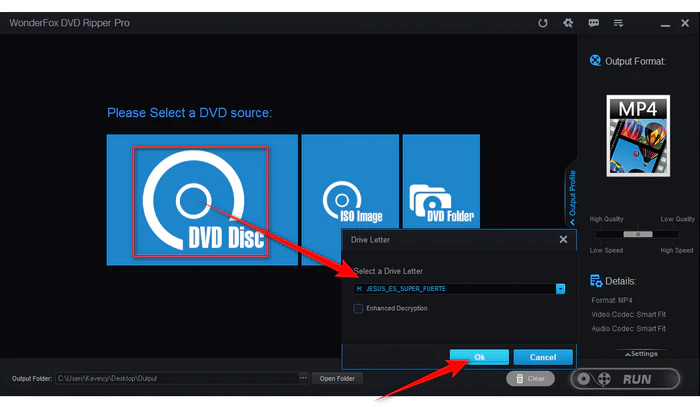This screenshot has height=407, width=700.
Task: Open the menu list icon in title bar
Action: pyautogui.click(x=618, y=23)
